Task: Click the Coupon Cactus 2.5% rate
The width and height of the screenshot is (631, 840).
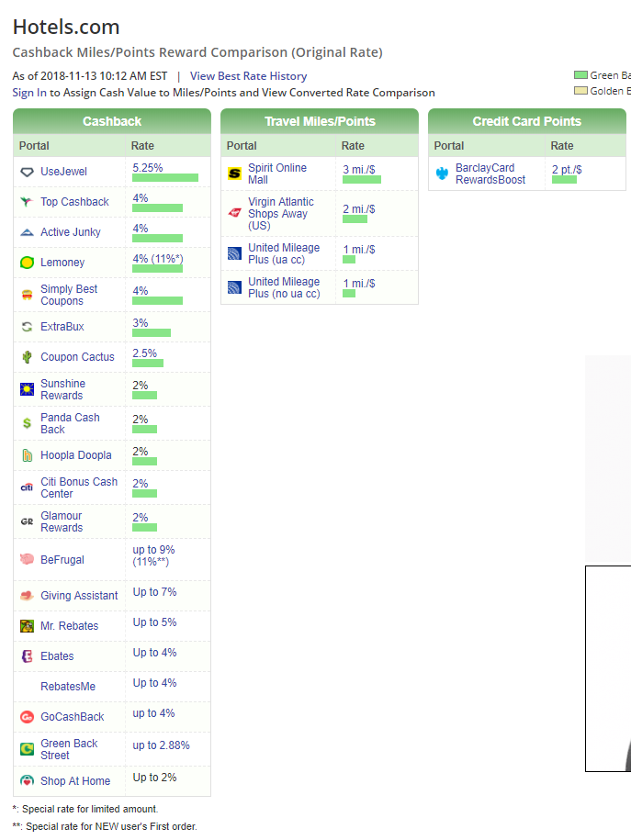Action: tap(145, 353)
